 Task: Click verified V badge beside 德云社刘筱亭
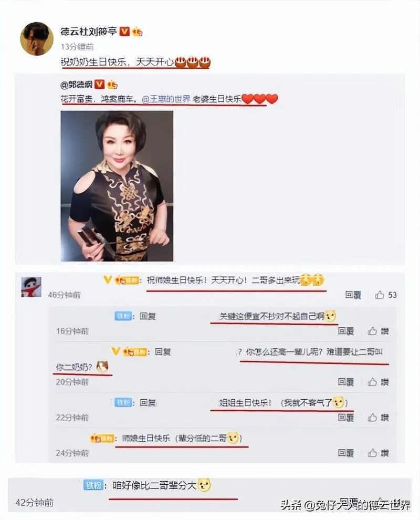click(124, 31)
